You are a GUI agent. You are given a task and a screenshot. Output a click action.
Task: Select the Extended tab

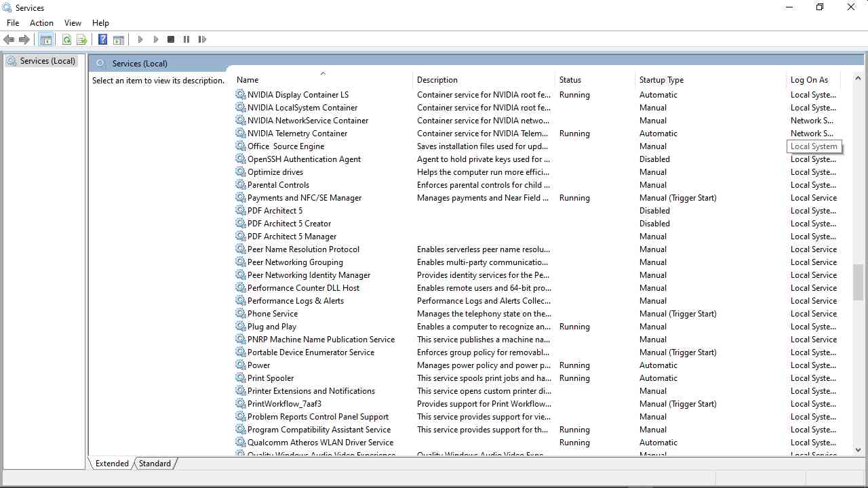(x=112, y=464)
